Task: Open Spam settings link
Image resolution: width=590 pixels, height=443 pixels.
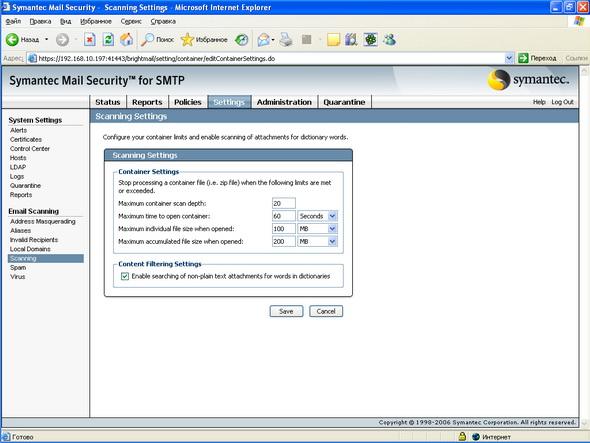Action: [18, 267]
